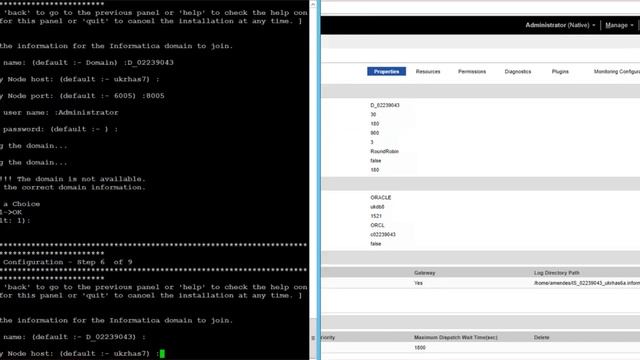Click the database user c02239043 value
The width and height of the screenshot is (640, 360).
point(383,235)
